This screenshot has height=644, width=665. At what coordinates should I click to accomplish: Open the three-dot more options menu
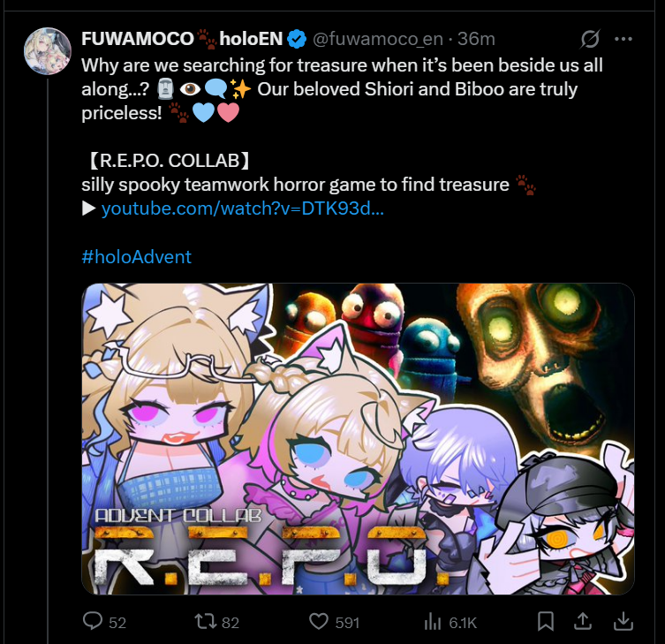coord(623,39)
